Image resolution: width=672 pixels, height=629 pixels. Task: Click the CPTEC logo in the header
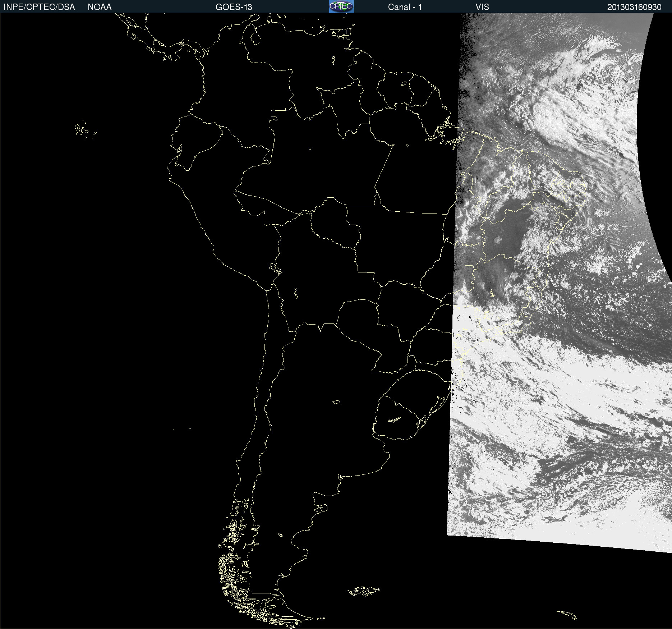click(x=341, y=6)
